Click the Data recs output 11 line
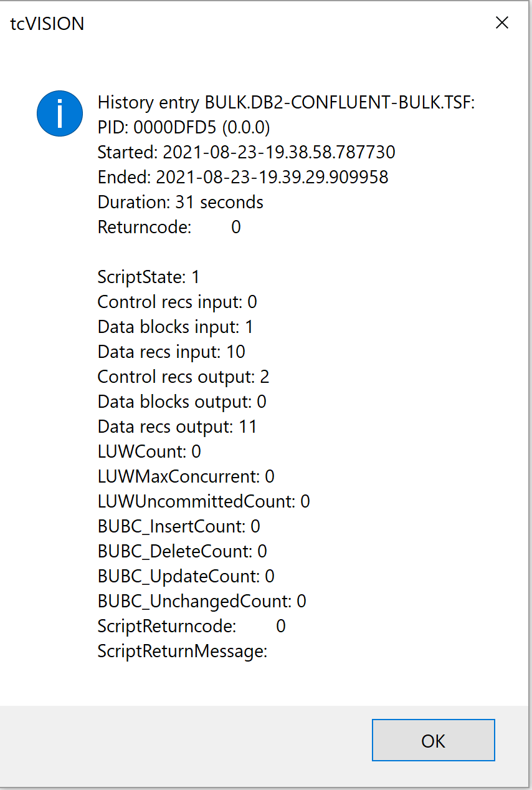 (178, 426)
